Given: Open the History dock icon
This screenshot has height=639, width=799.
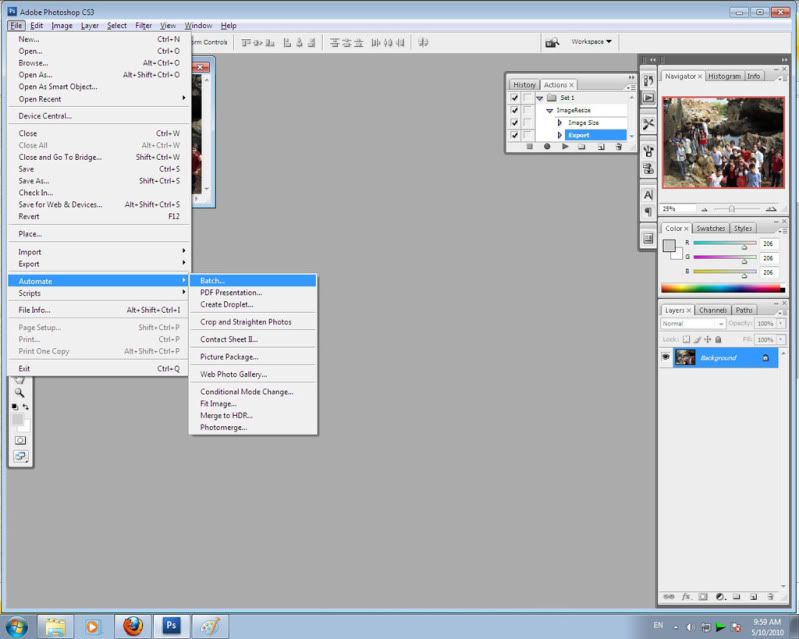Looking at the screenshot, I should click(648, 81).
